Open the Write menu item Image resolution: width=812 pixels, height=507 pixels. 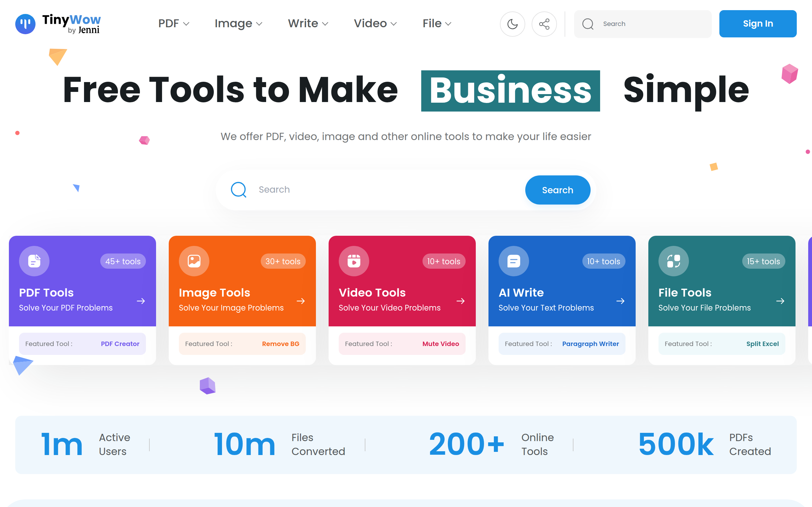coord(308,23)
